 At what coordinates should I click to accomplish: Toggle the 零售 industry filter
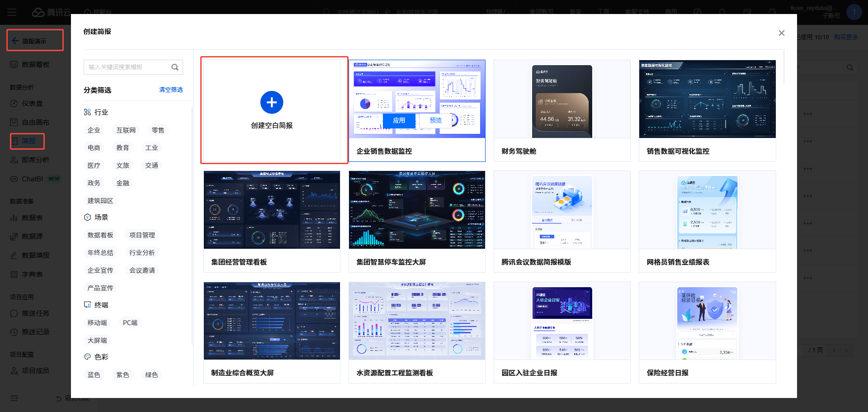coord(158,130)
